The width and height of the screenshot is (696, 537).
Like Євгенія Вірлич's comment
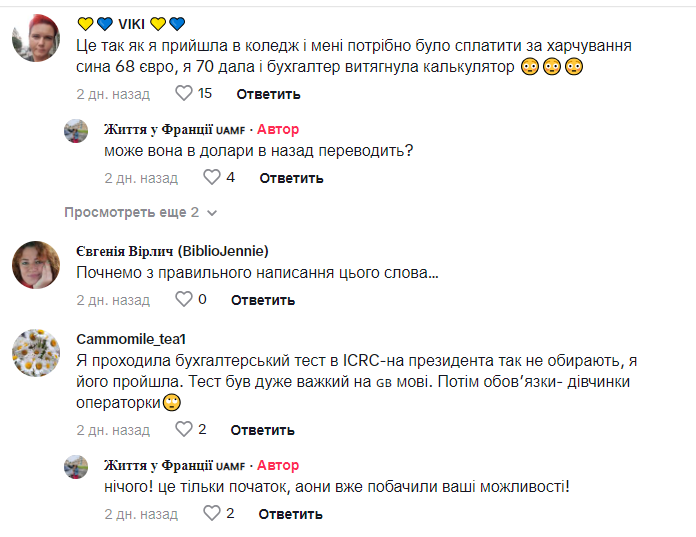184,299
